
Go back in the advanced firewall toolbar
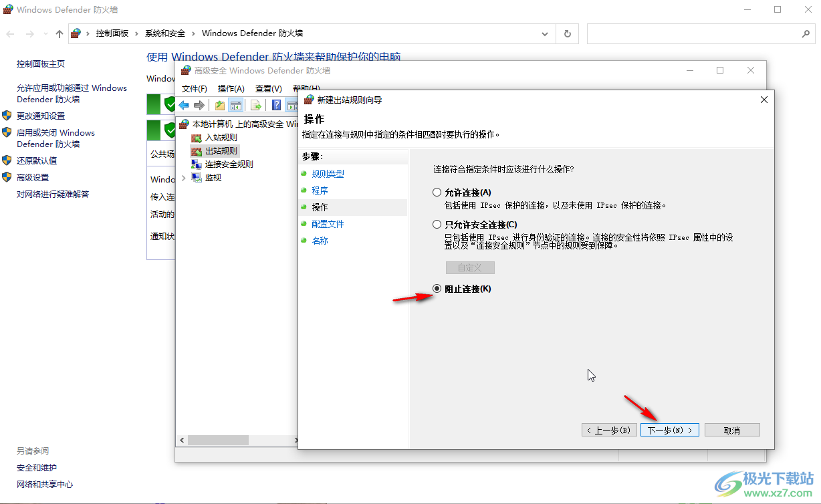184,105
